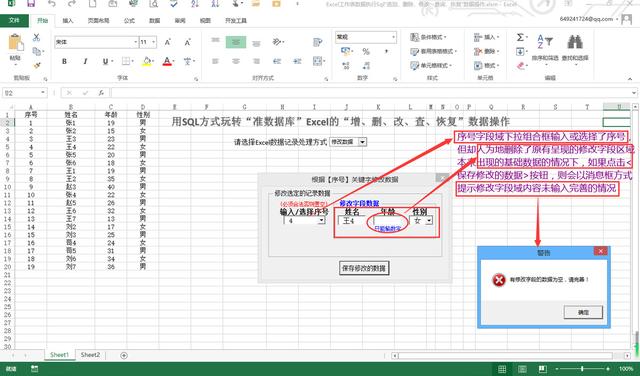Increase font size
Viewport: 640px width, 376px height.
pos(167,42)
